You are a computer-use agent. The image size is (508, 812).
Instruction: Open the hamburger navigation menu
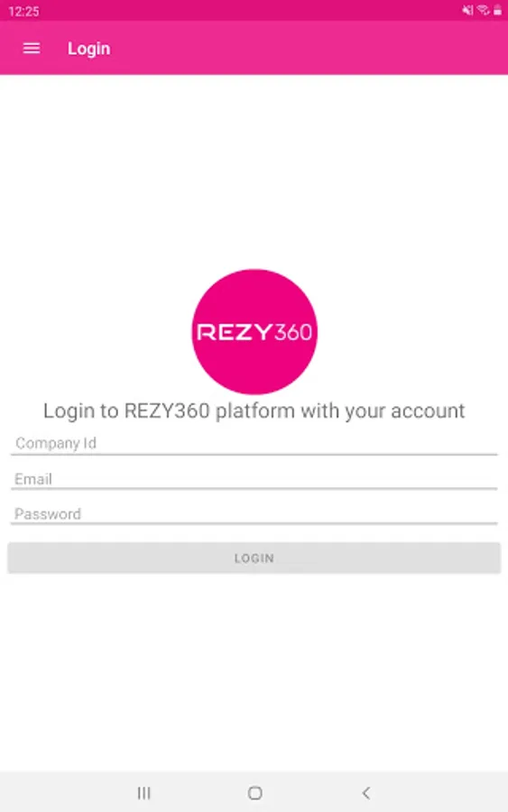[x=32, y=48]
